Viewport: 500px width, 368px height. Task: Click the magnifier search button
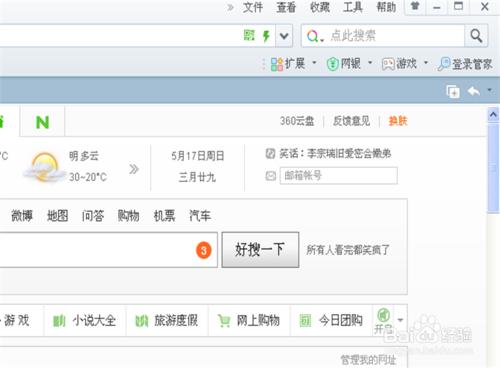pos(476,36)
